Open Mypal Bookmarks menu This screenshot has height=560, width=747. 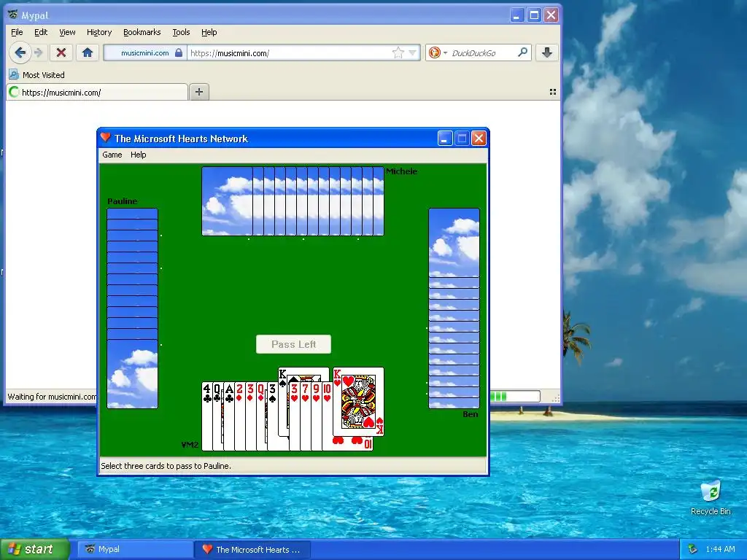[142, 32]
